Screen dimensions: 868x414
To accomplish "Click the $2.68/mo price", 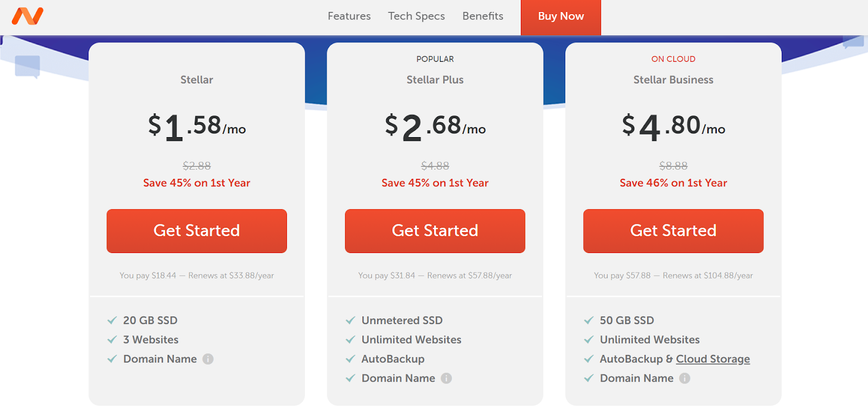I will coord(435,127).
